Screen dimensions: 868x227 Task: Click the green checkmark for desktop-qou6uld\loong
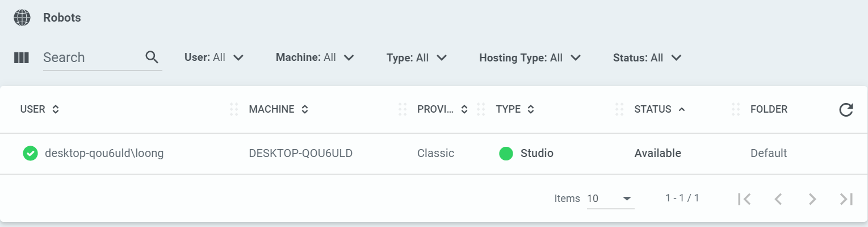coord(30,154)
